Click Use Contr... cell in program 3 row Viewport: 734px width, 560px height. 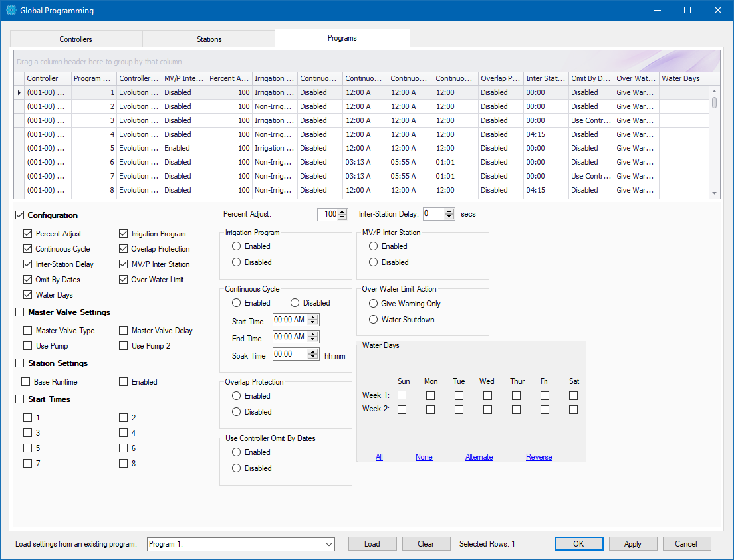pos(591,120)
